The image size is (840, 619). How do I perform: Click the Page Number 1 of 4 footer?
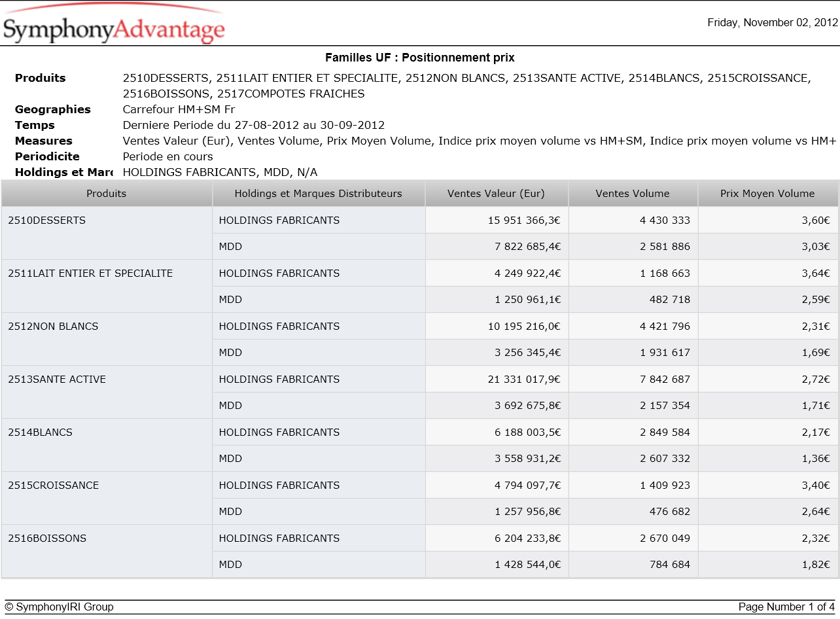click(786, 607)
